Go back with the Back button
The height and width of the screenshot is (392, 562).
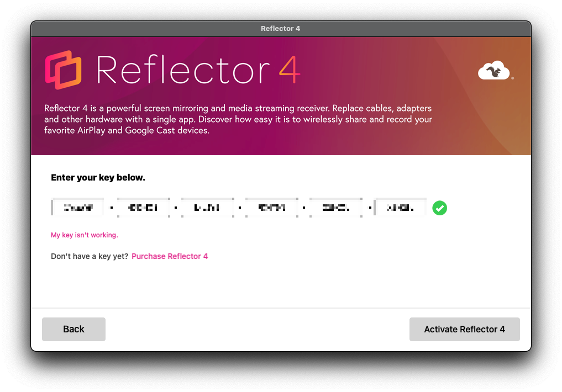(x=73, y=329)
